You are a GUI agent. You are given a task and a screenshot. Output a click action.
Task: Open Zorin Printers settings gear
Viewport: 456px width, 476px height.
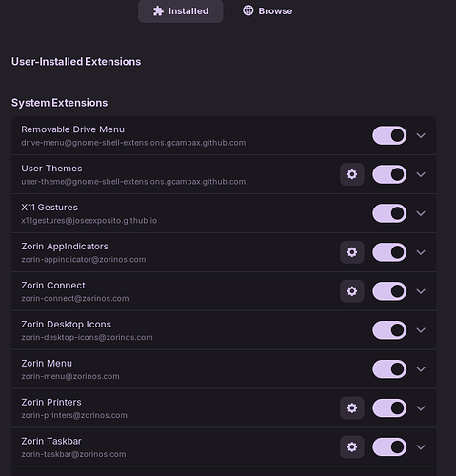click(352, 407)
